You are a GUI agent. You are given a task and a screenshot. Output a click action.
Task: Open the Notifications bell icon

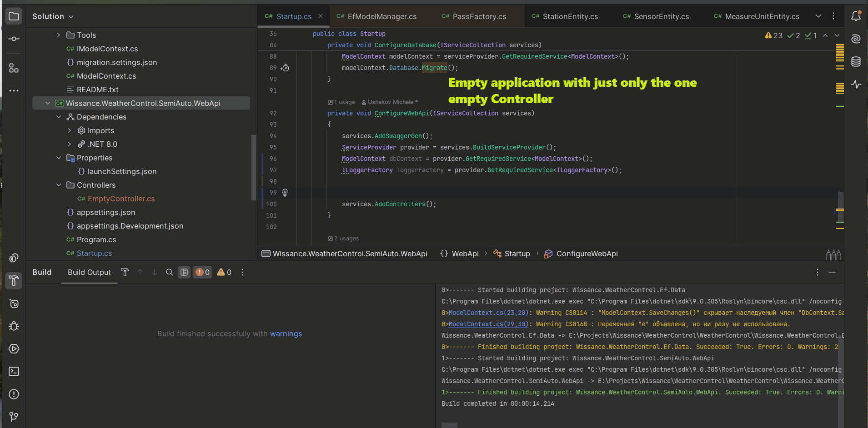856,16
